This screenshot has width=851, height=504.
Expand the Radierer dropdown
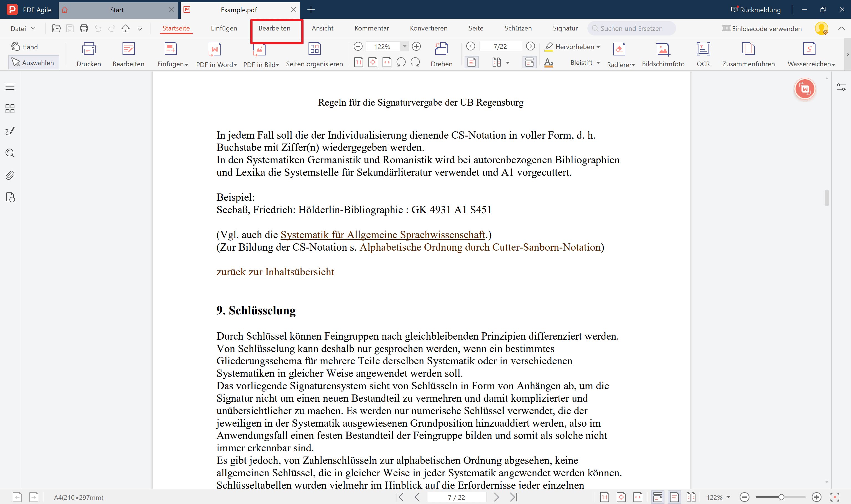[633, 65]
